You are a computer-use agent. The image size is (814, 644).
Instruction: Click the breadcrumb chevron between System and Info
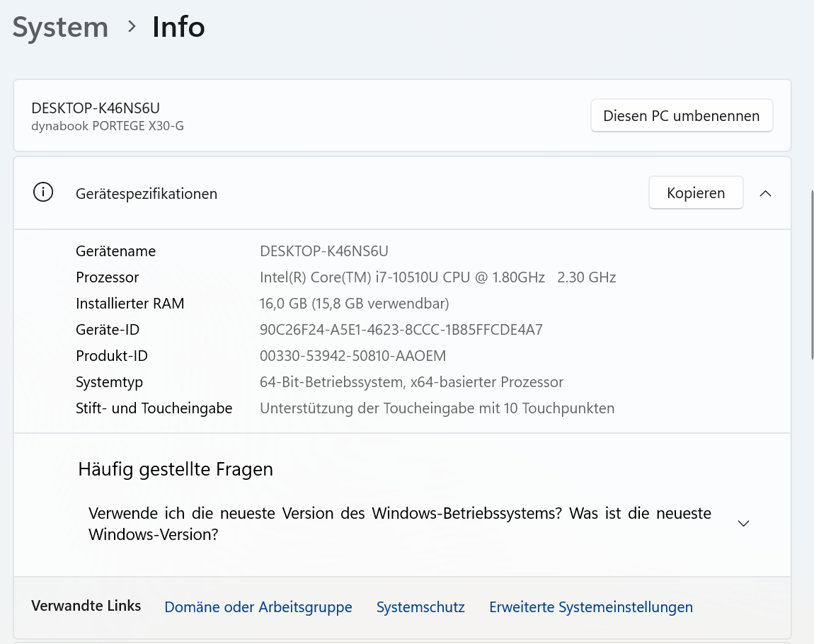pyautogui.click(x=132, y=26)
